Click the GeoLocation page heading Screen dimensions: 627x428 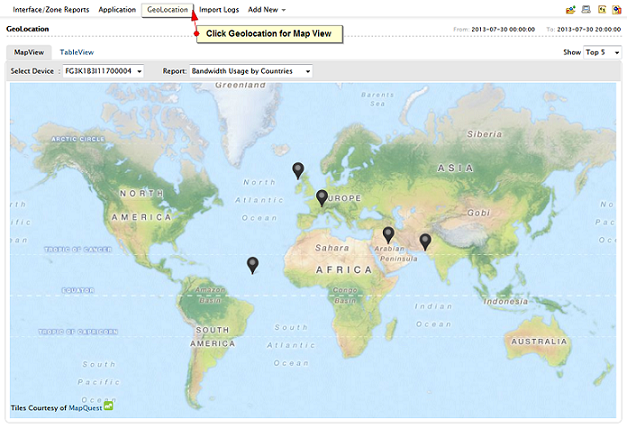[28, 29]
